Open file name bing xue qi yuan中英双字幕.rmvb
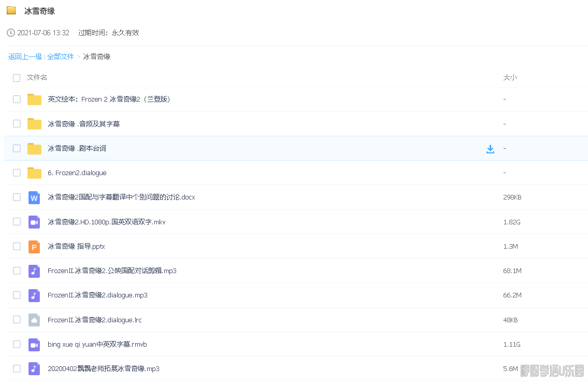 point(97,345)
